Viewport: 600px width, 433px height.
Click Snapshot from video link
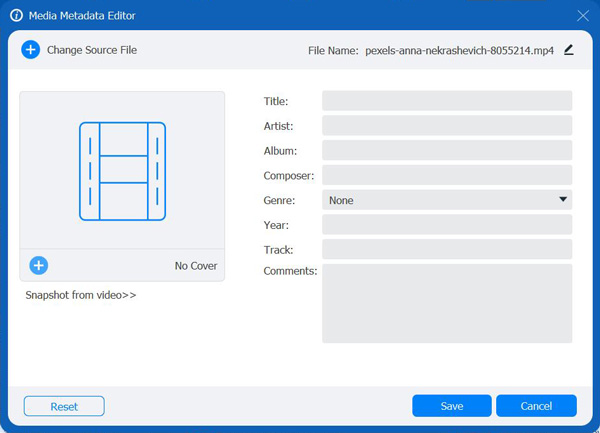tap(81, 295)
